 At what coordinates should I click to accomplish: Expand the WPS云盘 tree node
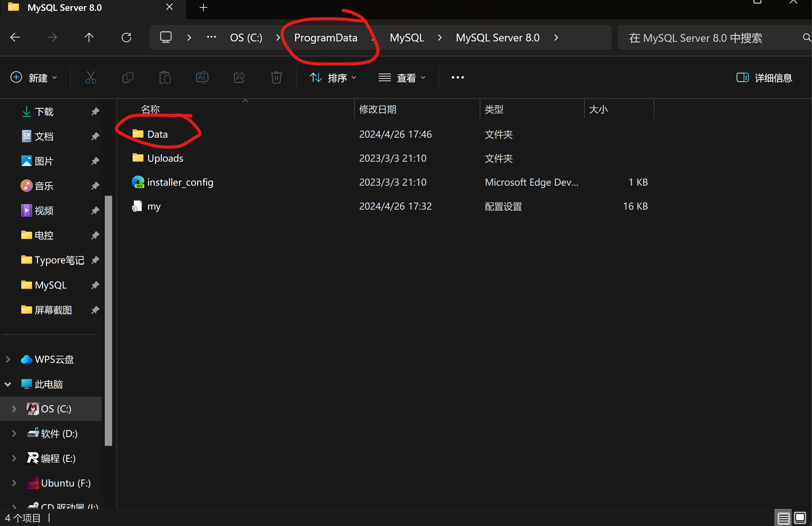[x=8, y=359]
